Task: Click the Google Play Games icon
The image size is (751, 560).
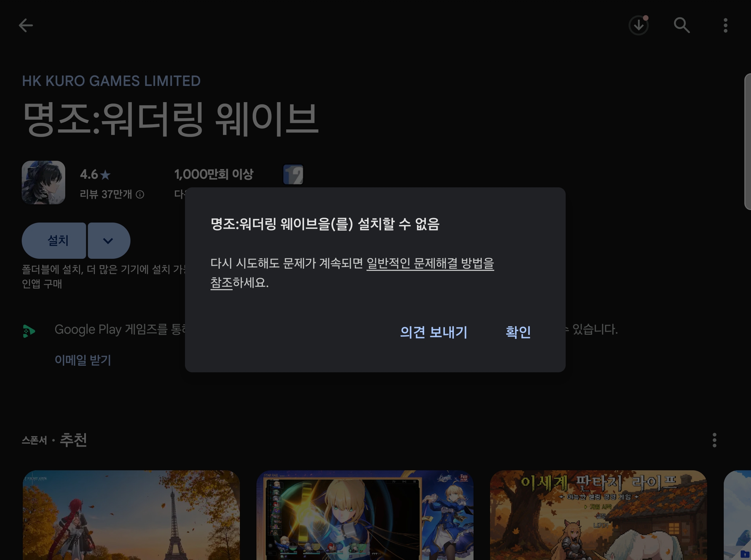Action: pyautogui.click(x=29, y=331)
